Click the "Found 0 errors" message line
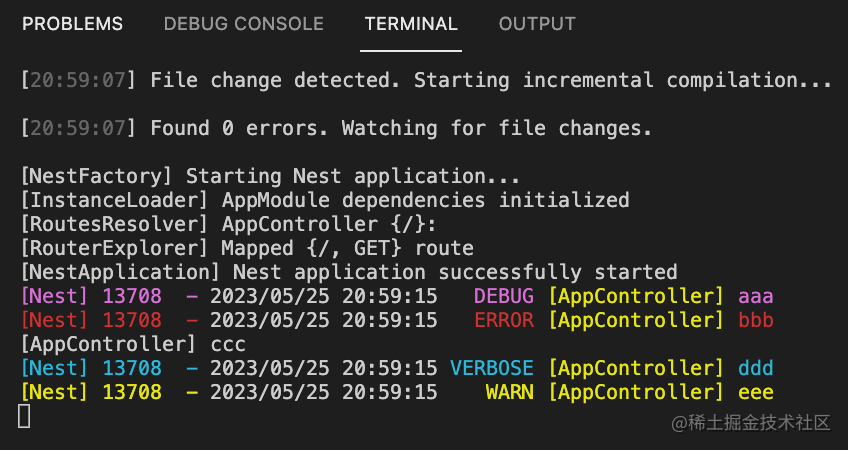The width and height of the screenshot is (848, 450). [x=336, y=128]
